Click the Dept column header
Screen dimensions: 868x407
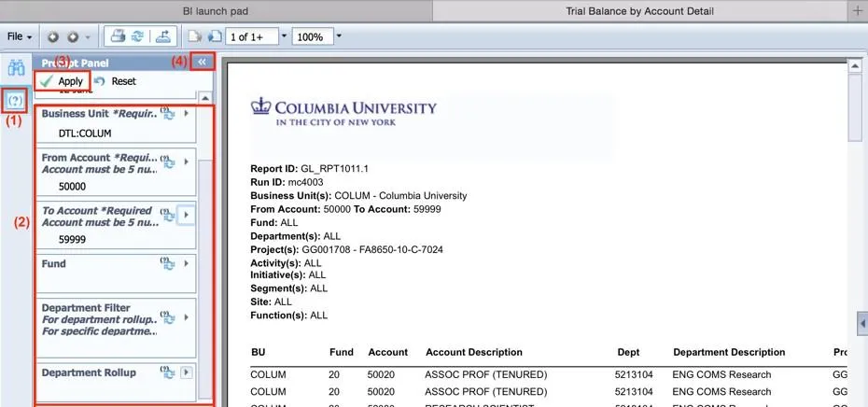628,352
